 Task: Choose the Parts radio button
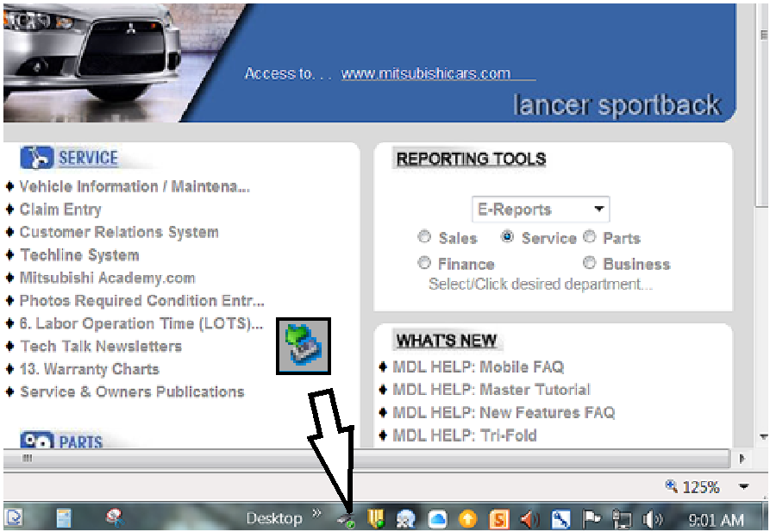pyautogui.click(x=590, y=237)
